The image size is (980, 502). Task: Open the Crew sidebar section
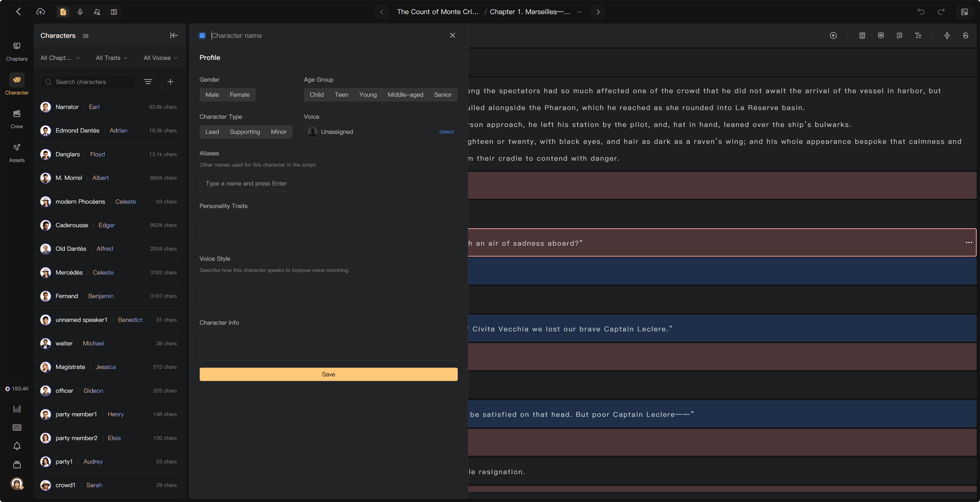pyautogui.click(x=17, y=119)
